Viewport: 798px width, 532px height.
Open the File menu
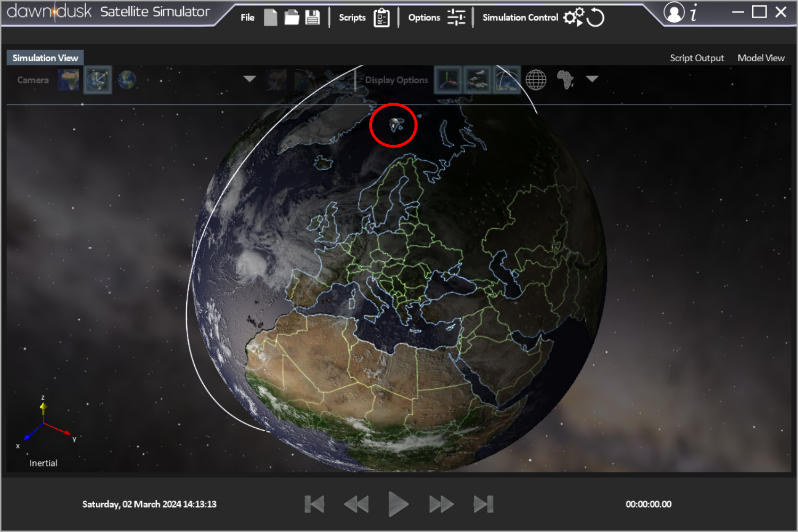tap(247, 18)
